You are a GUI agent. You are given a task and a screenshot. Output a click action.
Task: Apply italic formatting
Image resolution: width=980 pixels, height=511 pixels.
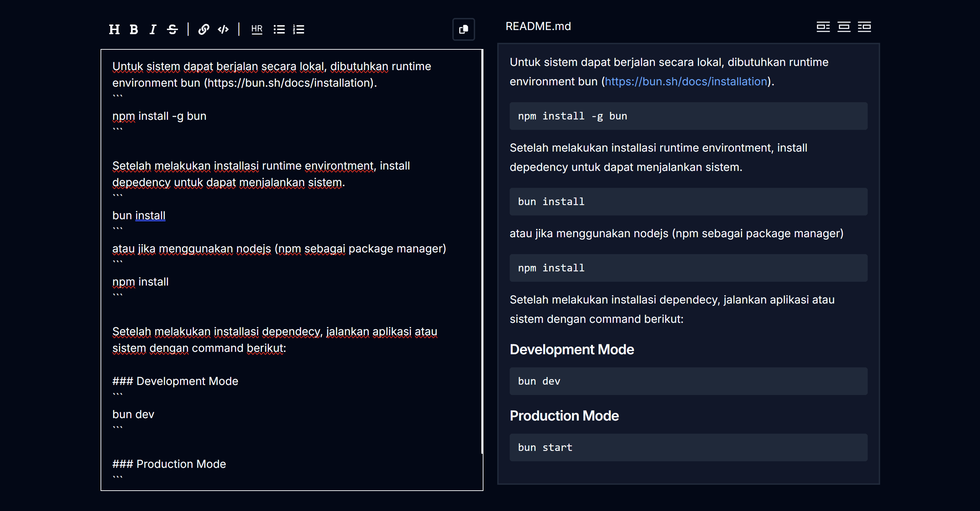coord(152,29)
